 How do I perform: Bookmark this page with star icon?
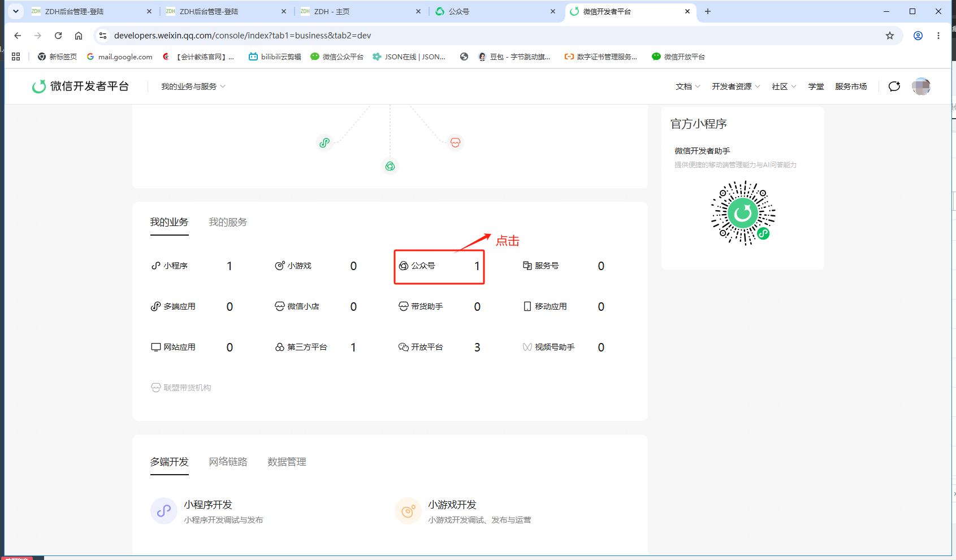(x=890, y=36)
